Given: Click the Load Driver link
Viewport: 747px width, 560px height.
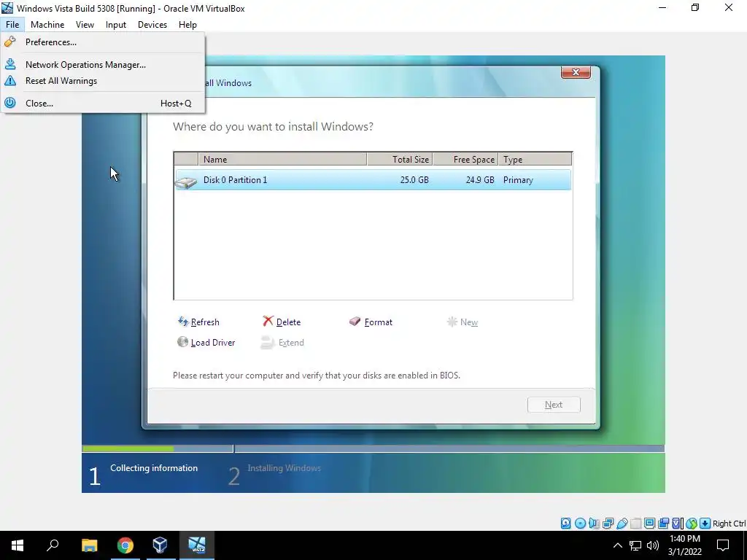Looking at the screenshot, I should point(213,343).
